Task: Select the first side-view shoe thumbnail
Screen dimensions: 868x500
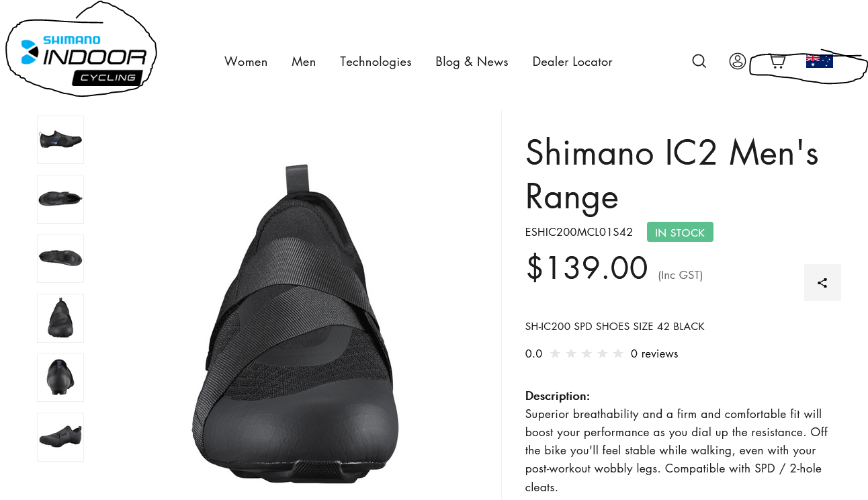Action: (x=60, y=140)
